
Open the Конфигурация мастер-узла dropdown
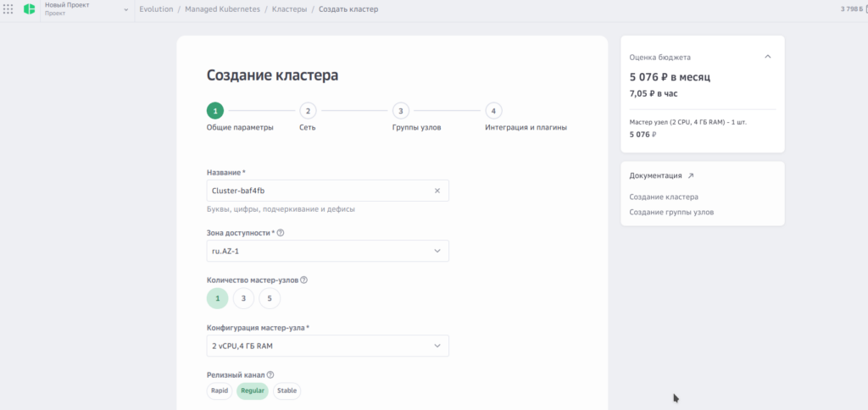tap(327, 346)
